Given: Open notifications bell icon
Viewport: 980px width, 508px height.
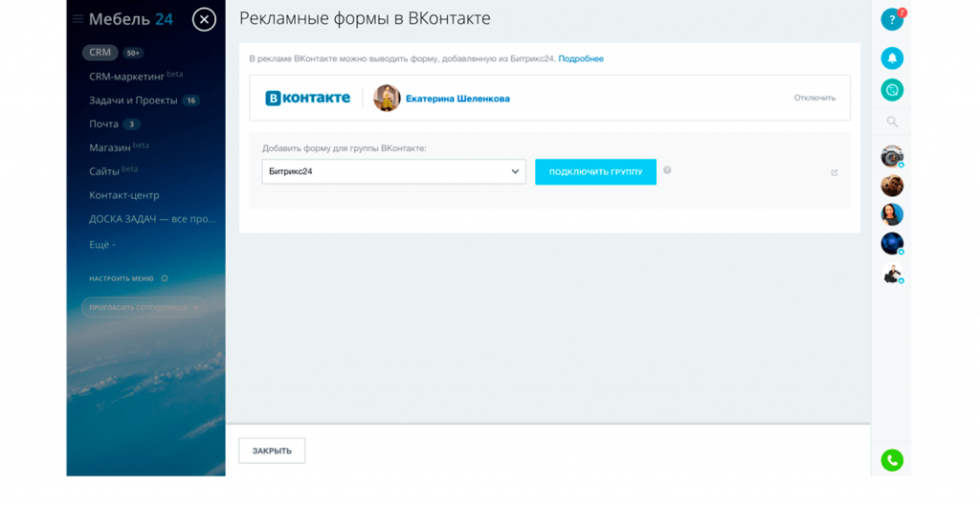Looking at the screenshot, I should click(892, 57).
